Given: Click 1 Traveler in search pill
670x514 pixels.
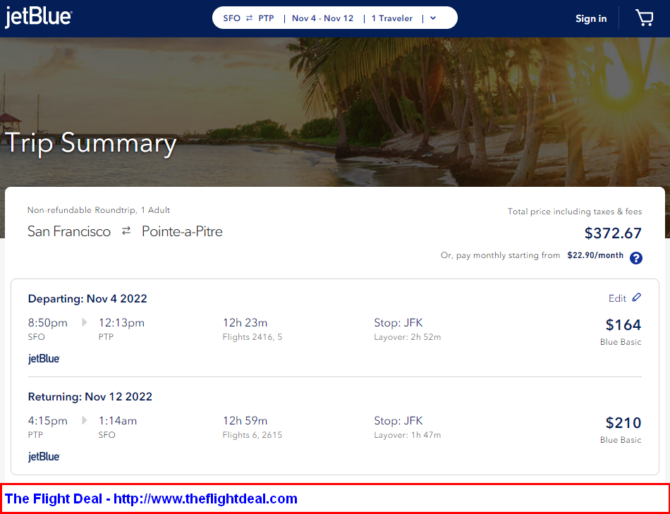Looking at the screenshot, I should (x=392, y=18).
